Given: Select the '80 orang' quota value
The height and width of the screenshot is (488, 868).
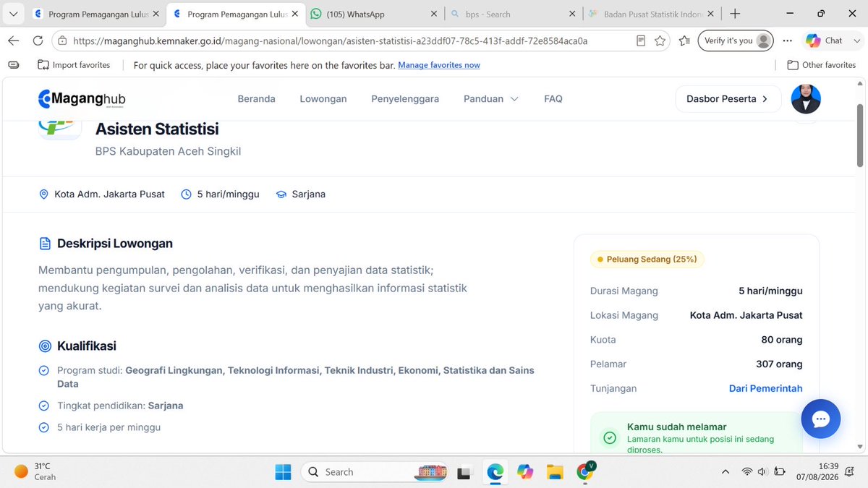Looking at the screenshot, I should pyautogui.click(x=782, y=340).
